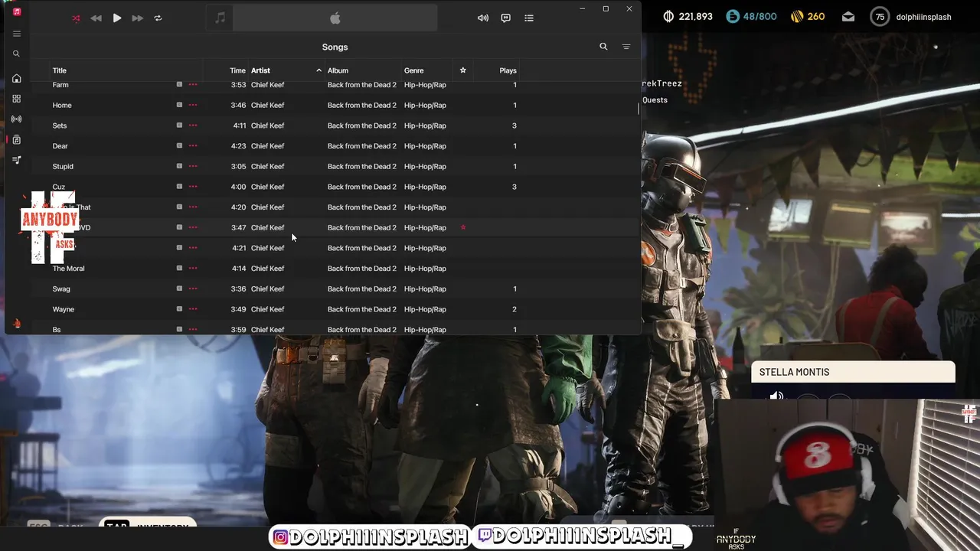Image resolution: width=980 pixels, height=551 pixels.
Task: Sort songs by Title column
Action: click(59, 70)
